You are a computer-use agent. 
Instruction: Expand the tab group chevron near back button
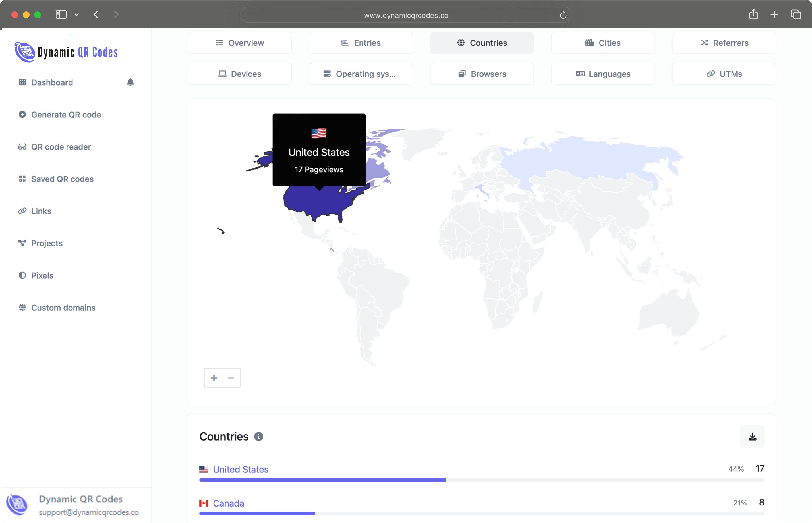pos(76,14)
